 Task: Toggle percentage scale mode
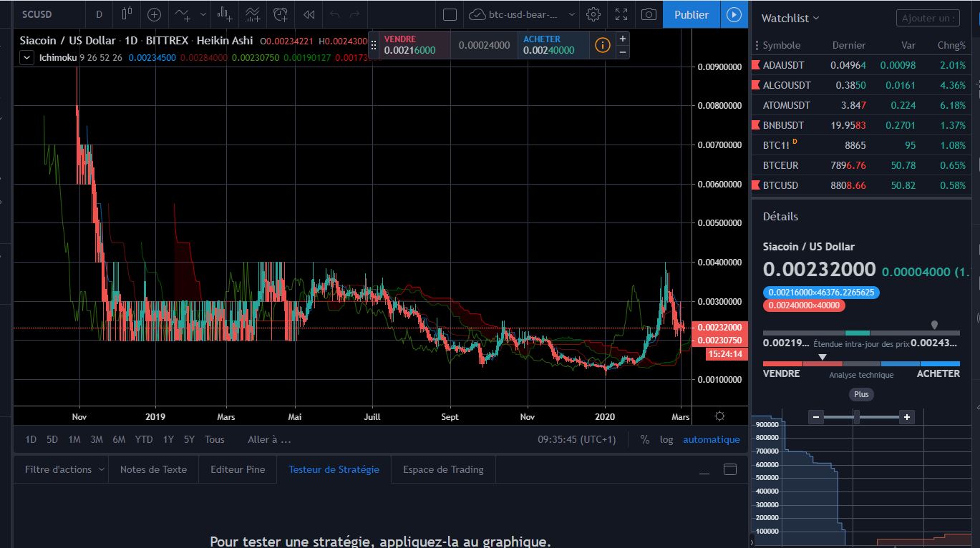[x=644, y=439]
